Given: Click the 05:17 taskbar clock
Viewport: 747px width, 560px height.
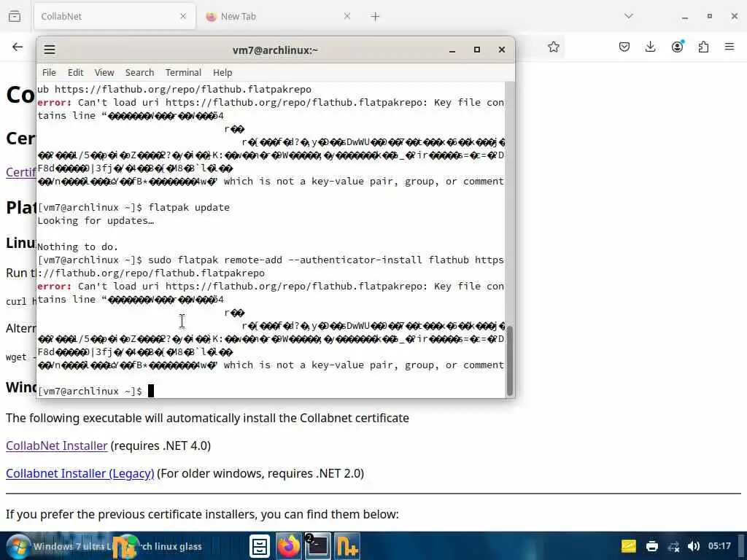Looking at the screenshot, I should (x=719, y=546).
